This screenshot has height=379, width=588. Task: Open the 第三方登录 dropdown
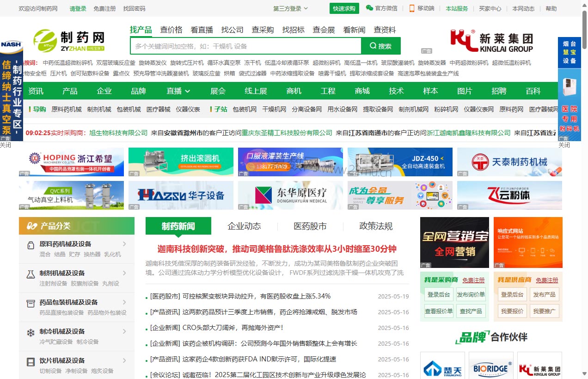point(290,8)
